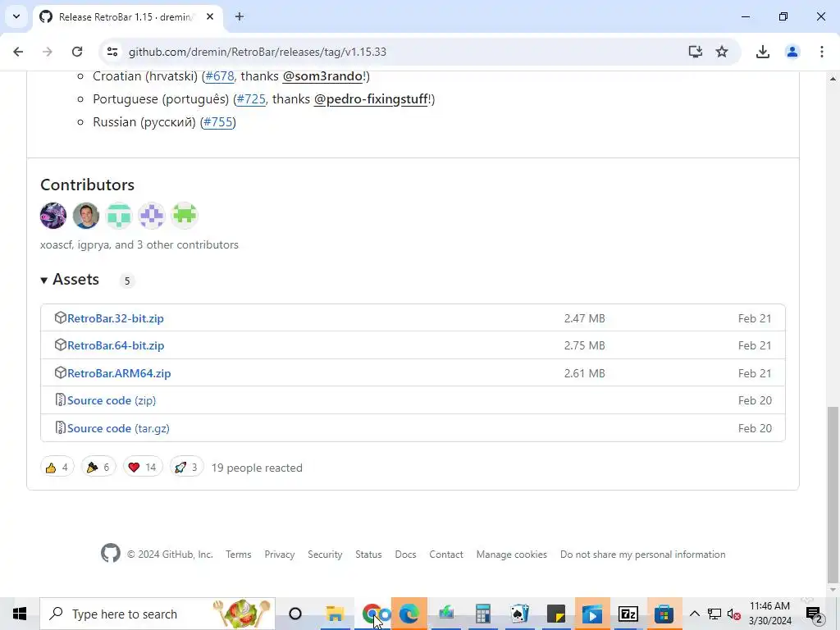Download RetroBar.ARM64.zip
Viewport: 840px width, 630px height.
coord(119,373)
